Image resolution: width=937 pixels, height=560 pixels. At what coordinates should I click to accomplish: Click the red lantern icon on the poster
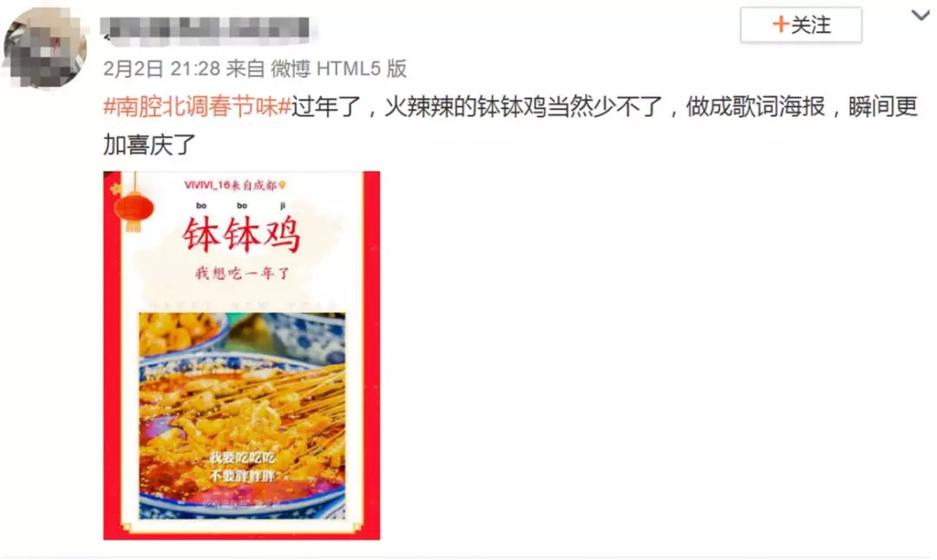(x=134, y=209)
